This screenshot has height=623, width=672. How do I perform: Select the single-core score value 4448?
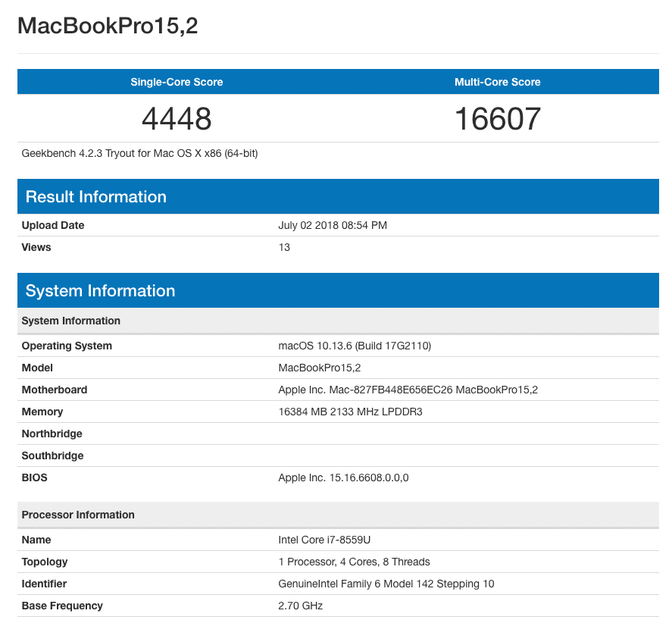point(177,118)
